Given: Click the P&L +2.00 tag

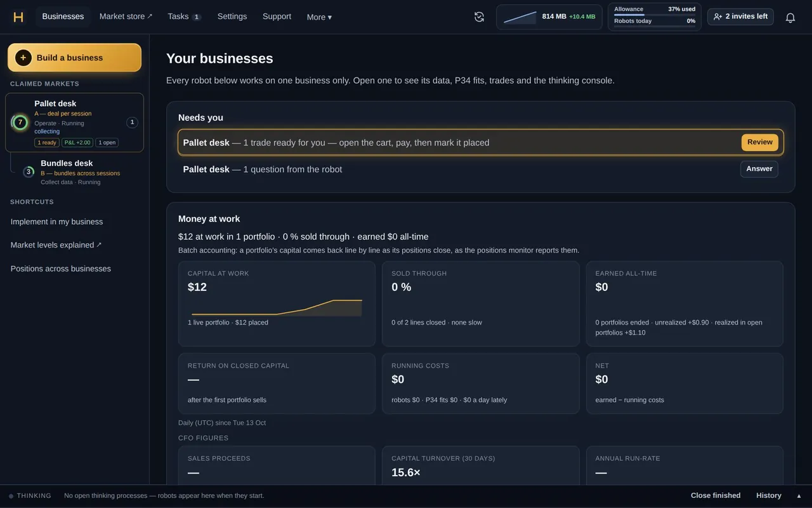Looking at the screenshot, I should pyautogui.click(x=77, y=143).
